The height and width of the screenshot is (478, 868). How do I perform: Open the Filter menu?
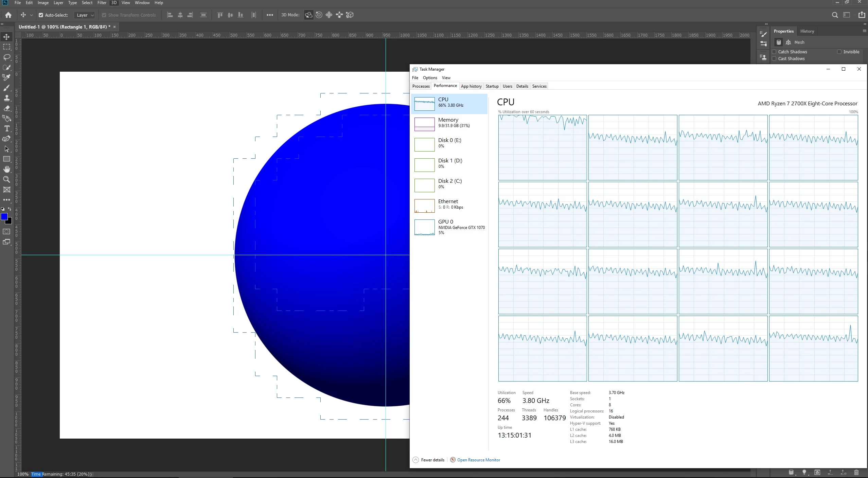pyautogui.click(x=102, y=3)
